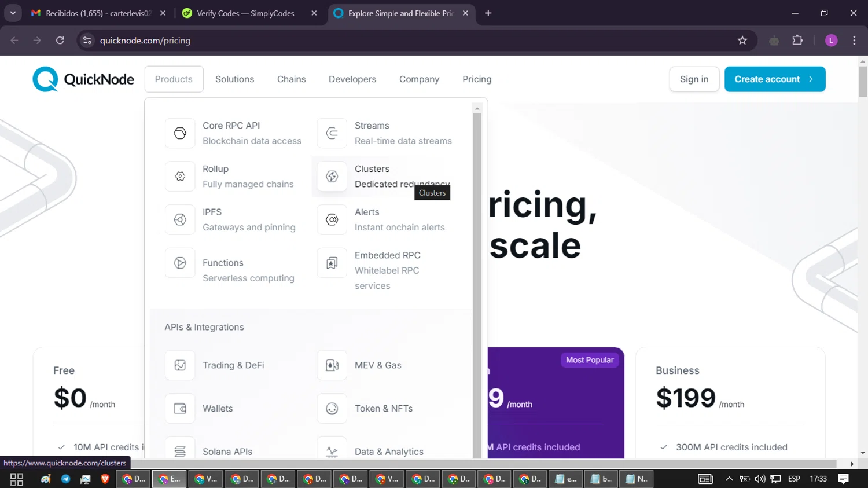Open a new browser tab
Image resolution: width=868 pixels, height=488 pixels.
[488, 13]
